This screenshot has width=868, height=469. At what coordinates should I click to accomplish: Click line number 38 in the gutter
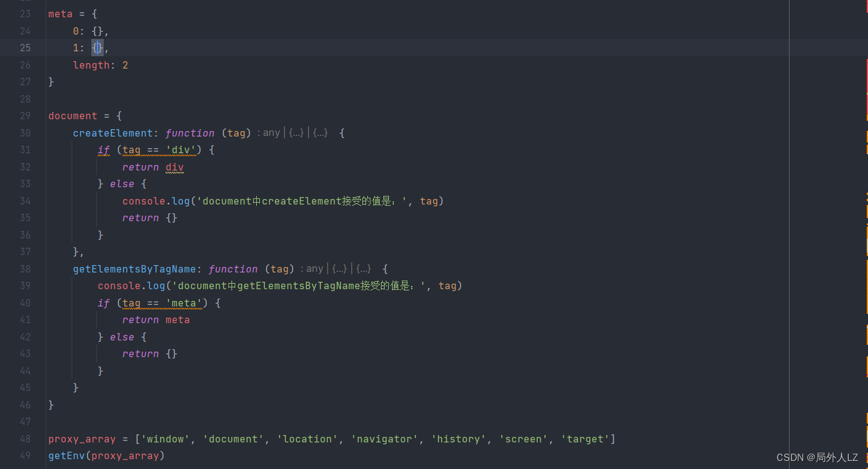point(25,269)
